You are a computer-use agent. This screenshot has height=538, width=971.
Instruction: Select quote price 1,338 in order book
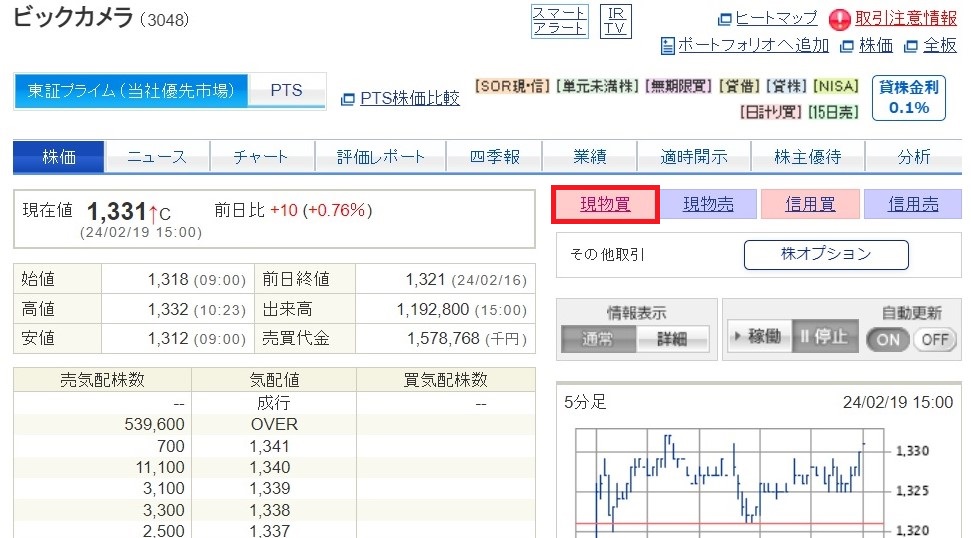pyautogui.click(x=269, y=510)
